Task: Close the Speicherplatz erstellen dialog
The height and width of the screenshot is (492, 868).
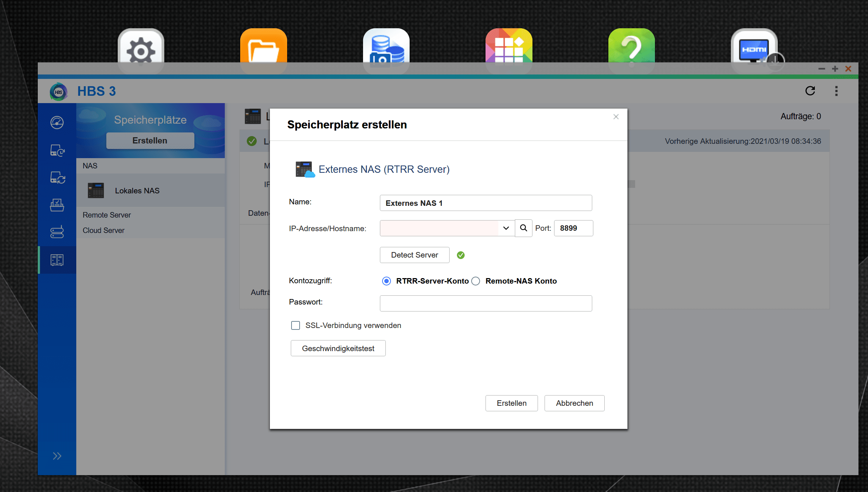Action: [616, 117]
